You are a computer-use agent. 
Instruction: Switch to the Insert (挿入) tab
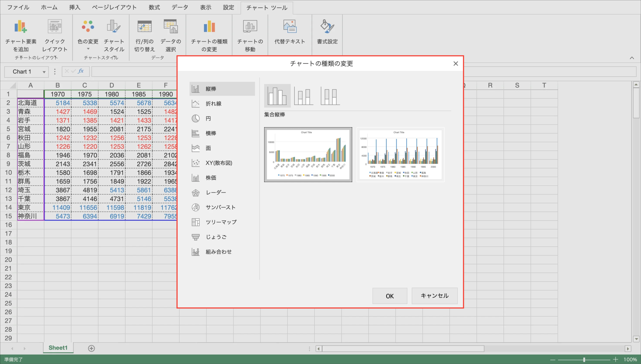pos(75,7)
